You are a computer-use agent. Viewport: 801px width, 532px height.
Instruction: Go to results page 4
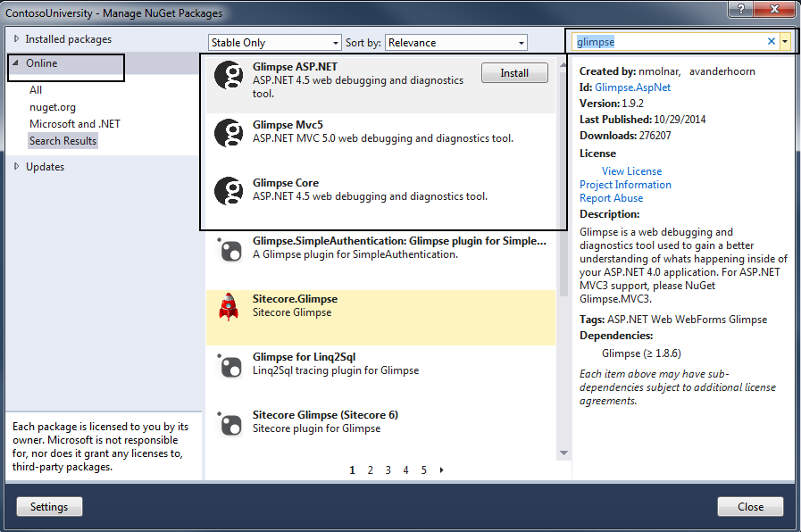point(405,470)
